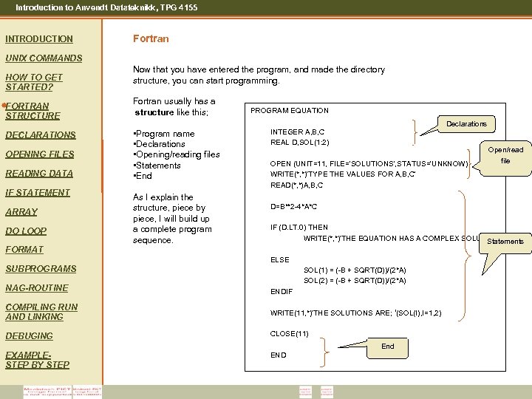Go to SUBPROGRAMS section

click(x=41, y=269)
